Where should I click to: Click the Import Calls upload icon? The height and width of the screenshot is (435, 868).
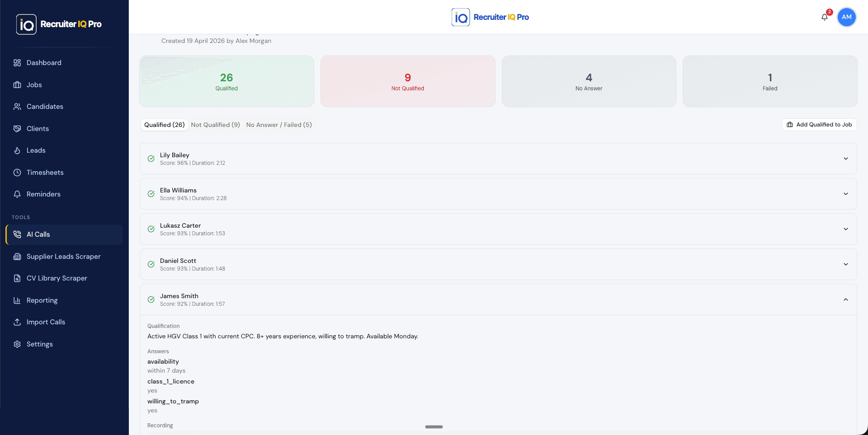coord(17,322)
